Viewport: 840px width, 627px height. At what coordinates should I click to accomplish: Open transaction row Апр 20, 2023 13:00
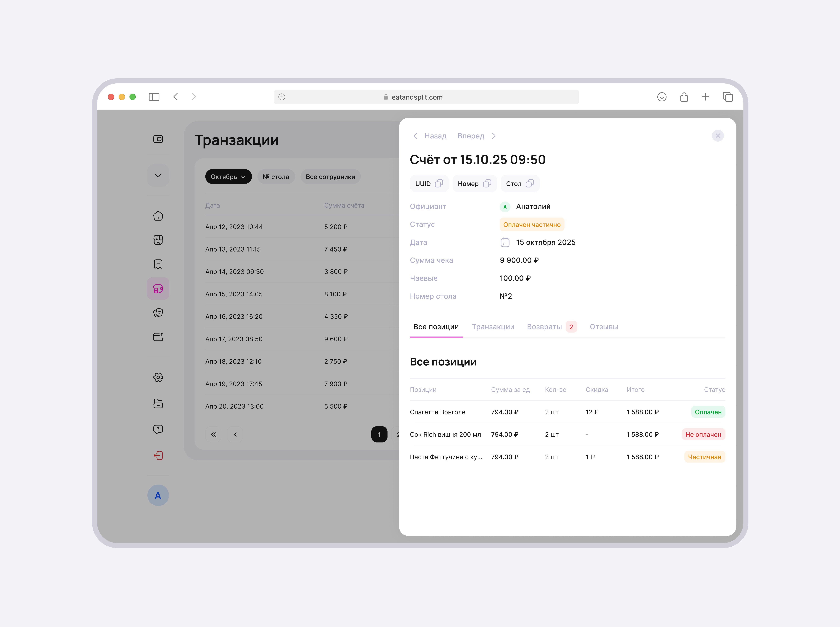click(x=302, y=406)
